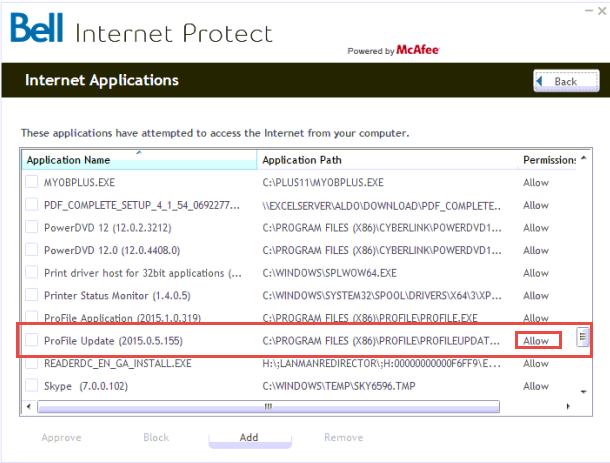Screen dimensions: 610x463
Task: Select the MYOBPLUS.EXE row name
Action: coord(79,182)
